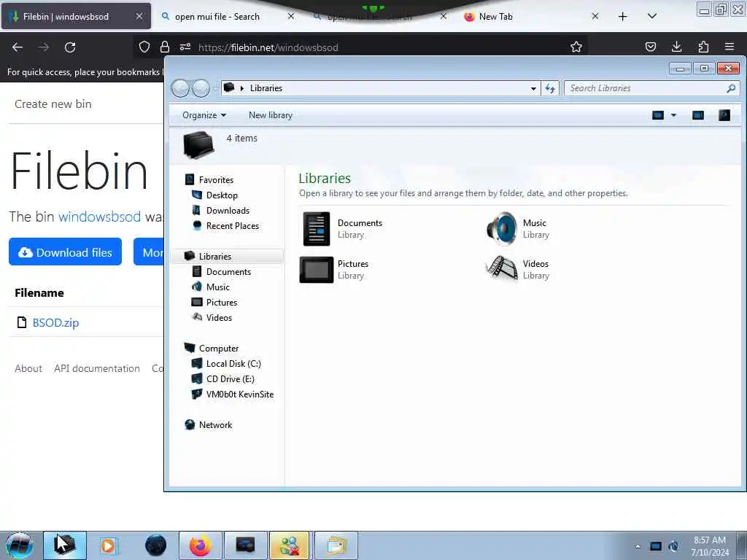This screenshot has width=747, height=560.
Task: Save page to Pocket icon
Action: point(650,47)
